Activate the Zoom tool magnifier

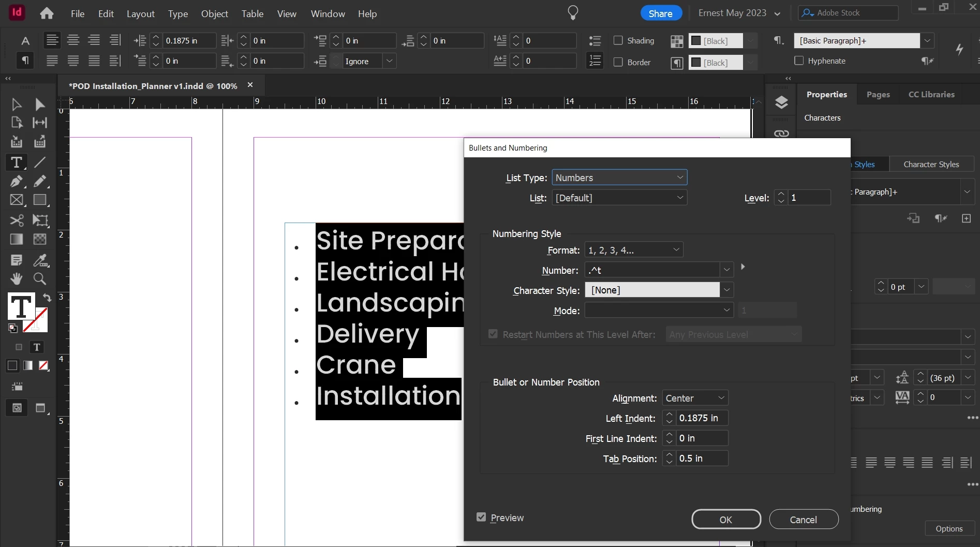40,279
